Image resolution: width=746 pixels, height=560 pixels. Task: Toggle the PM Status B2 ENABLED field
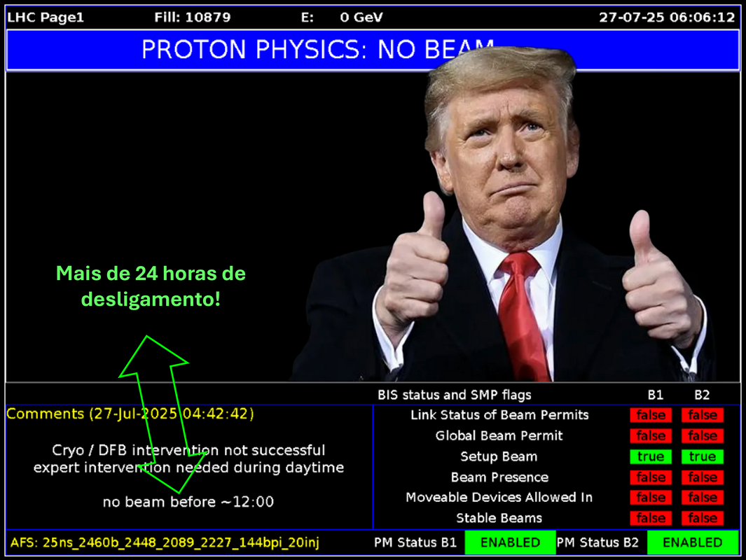tap(692, 542)
